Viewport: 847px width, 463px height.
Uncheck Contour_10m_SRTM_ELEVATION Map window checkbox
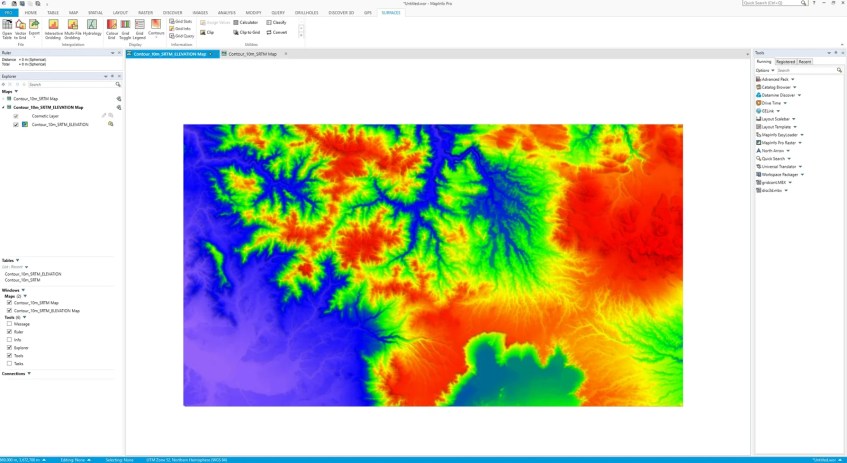[9, 311]
